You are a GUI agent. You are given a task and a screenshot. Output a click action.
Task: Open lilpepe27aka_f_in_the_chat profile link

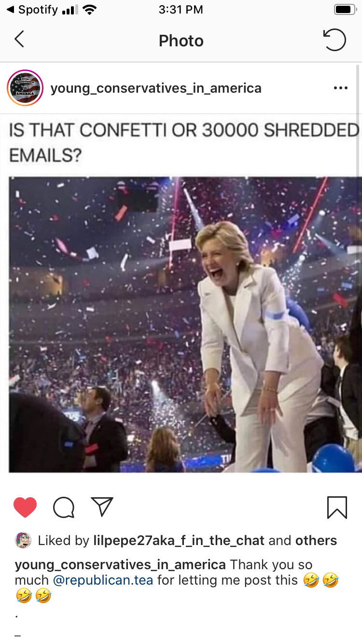pos(179,541)
